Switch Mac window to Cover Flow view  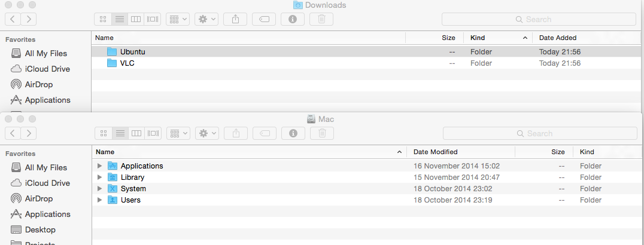coord(153,133)
